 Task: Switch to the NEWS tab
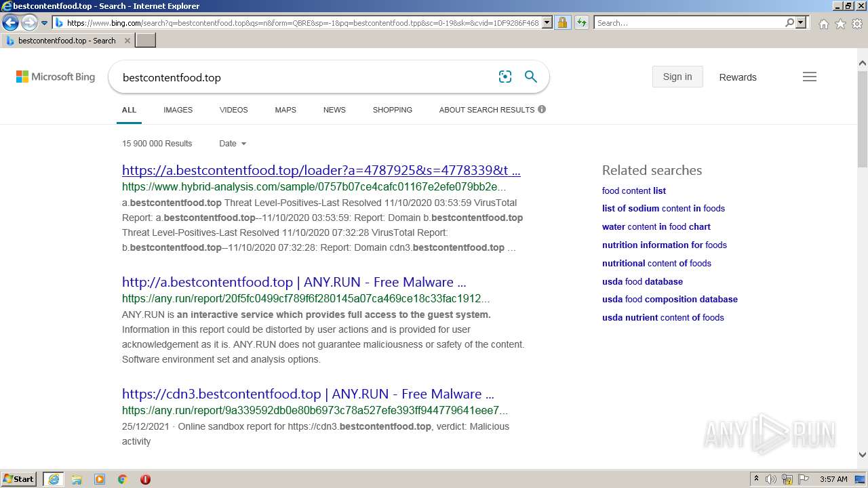pos(334,110)
